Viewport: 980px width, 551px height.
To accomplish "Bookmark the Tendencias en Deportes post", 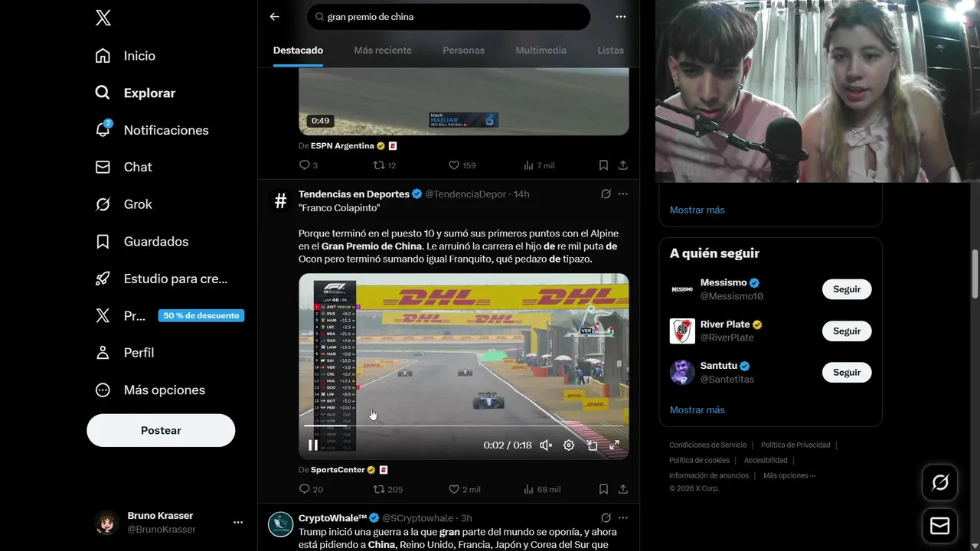I will point(603,490).
